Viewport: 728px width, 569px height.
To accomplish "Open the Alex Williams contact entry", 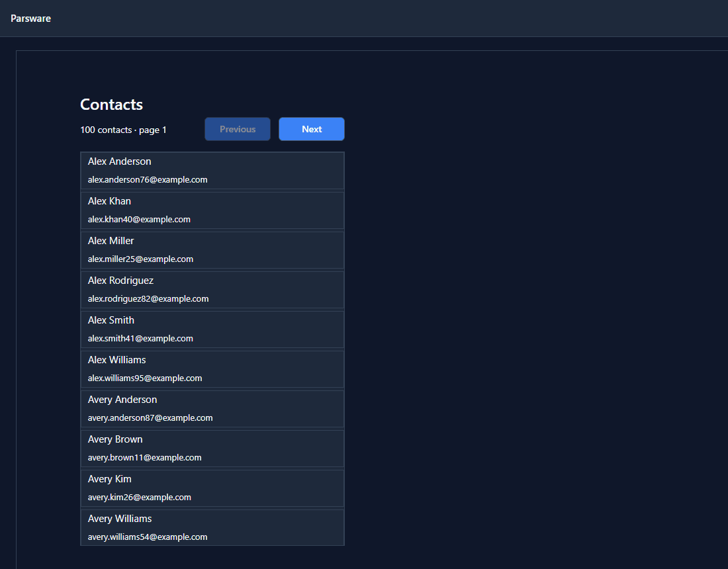I will pyautogui.click(x=212, y=369).
